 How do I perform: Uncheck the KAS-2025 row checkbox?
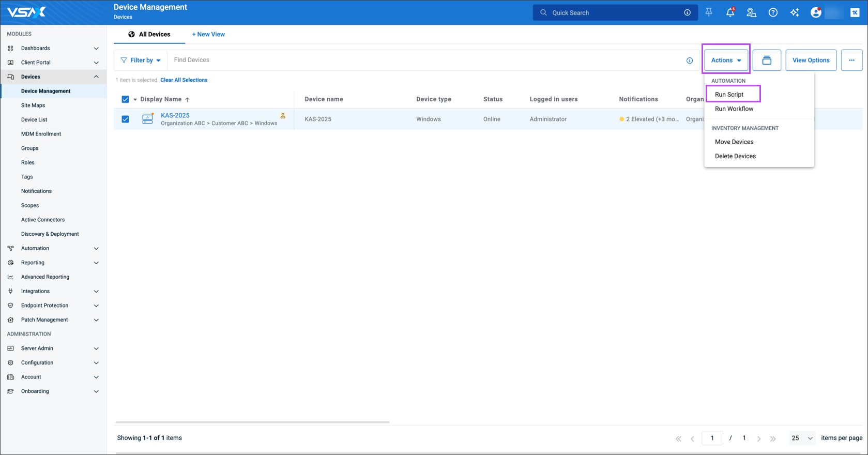pos(125,119)
